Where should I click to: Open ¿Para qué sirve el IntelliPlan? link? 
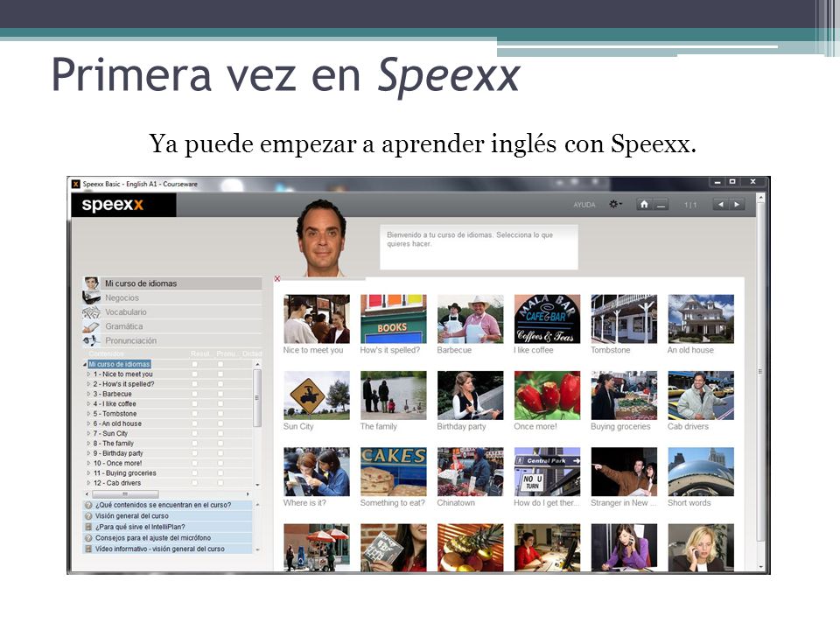[x=140, y=527]
